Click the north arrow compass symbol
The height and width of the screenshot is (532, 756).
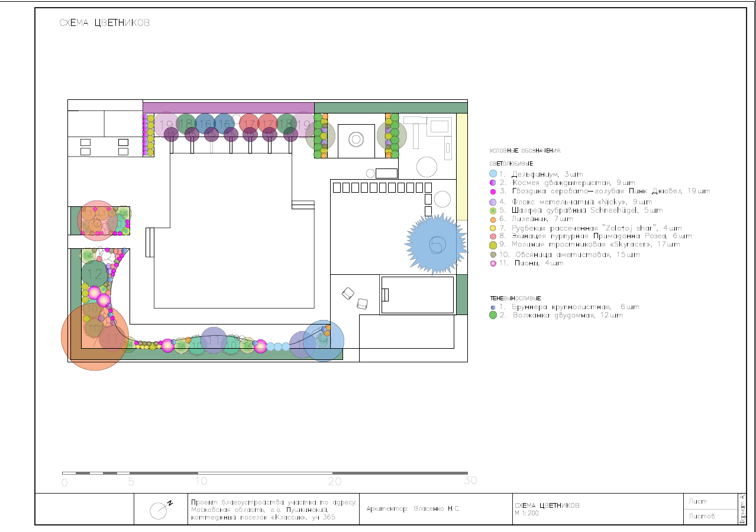[x=160, y=510]
